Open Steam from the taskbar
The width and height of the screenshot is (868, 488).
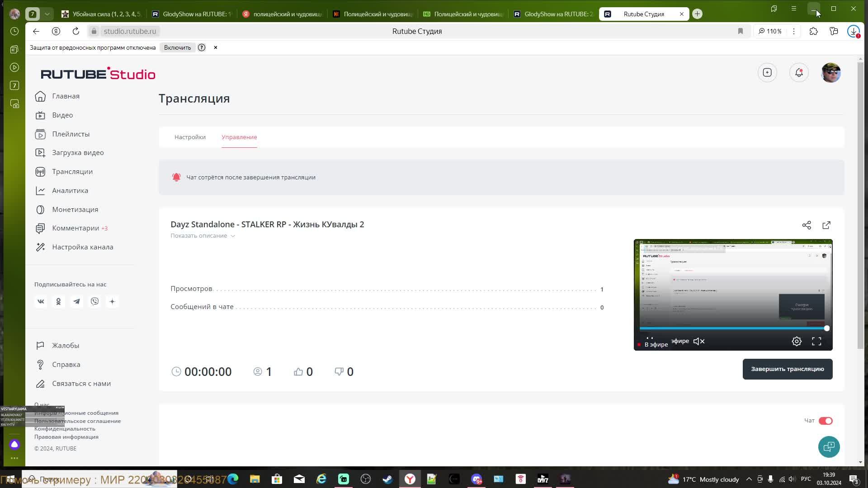click(x=388, y=479)
